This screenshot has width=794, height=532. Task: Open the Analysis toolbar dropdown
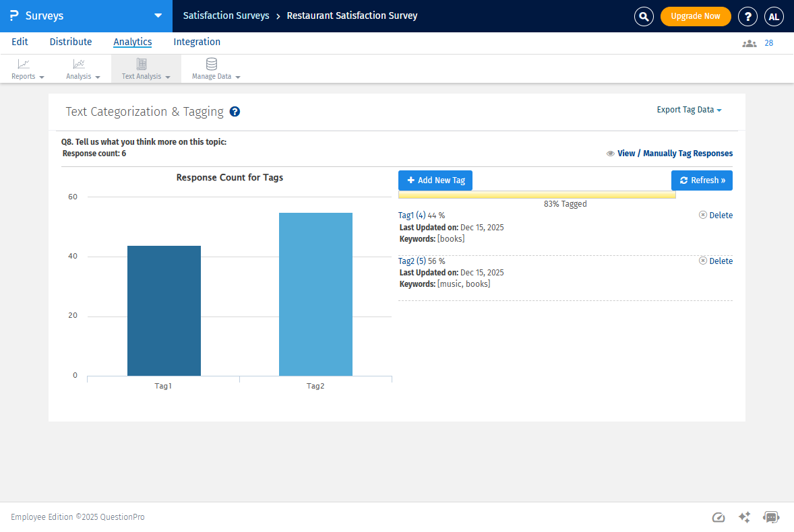(83, 69)
